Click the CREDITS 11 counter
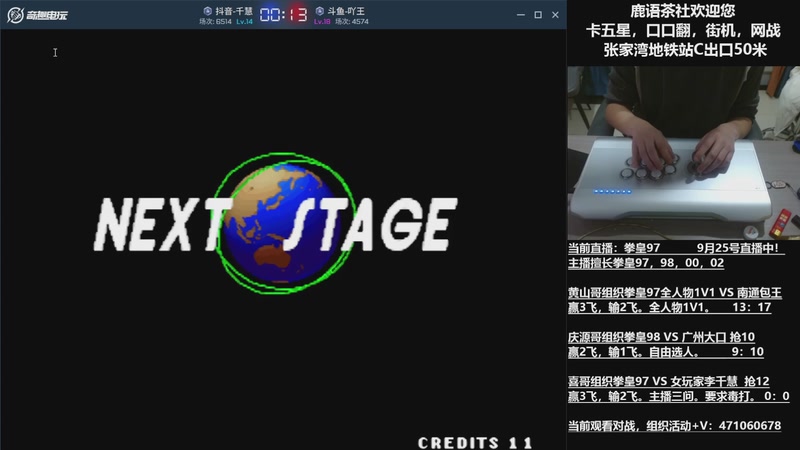 coord(475,442)
